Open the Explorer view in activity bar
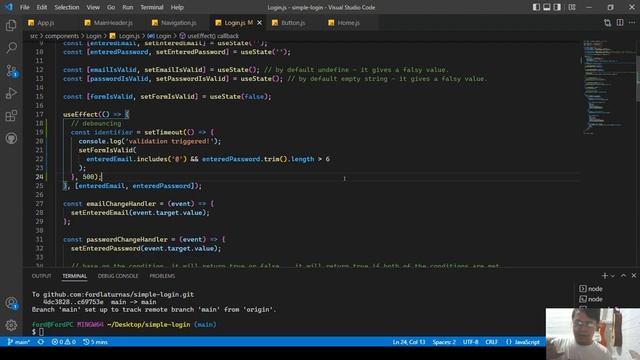This screenshot has width=640, height=360. (x=11, y=25)
